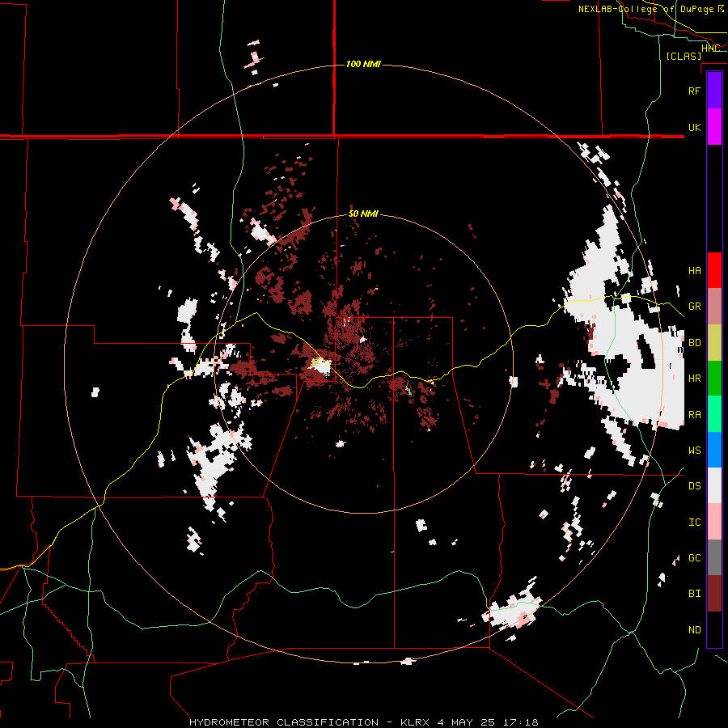
Task: Click the dark red BI biological swatch
Action: (x=714, y=594)
